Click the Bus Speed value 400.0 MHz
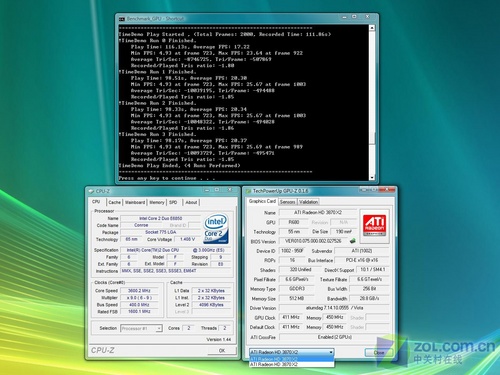The width and height of the screenshot is (500, 375). point(140,305)
